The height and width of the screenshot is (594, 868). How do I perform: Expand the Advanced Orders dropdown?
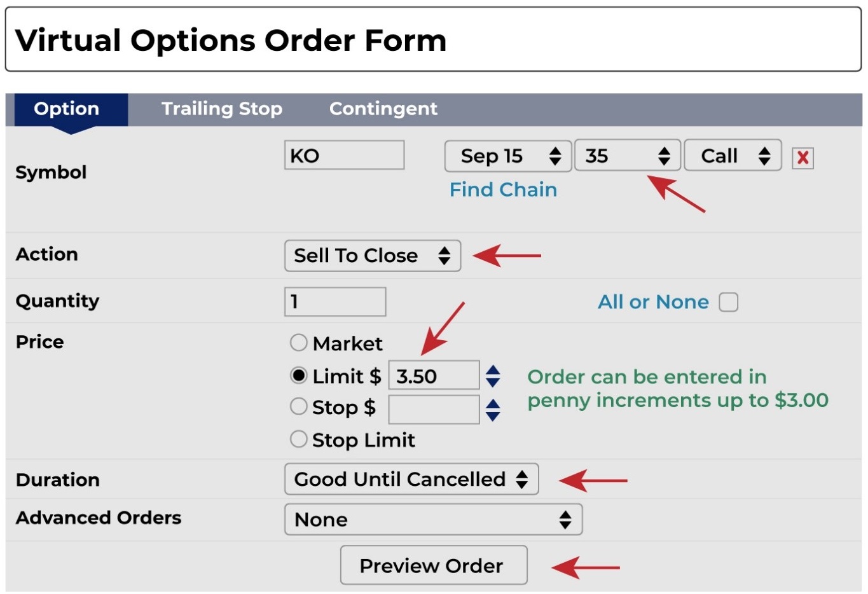point(433,520)
